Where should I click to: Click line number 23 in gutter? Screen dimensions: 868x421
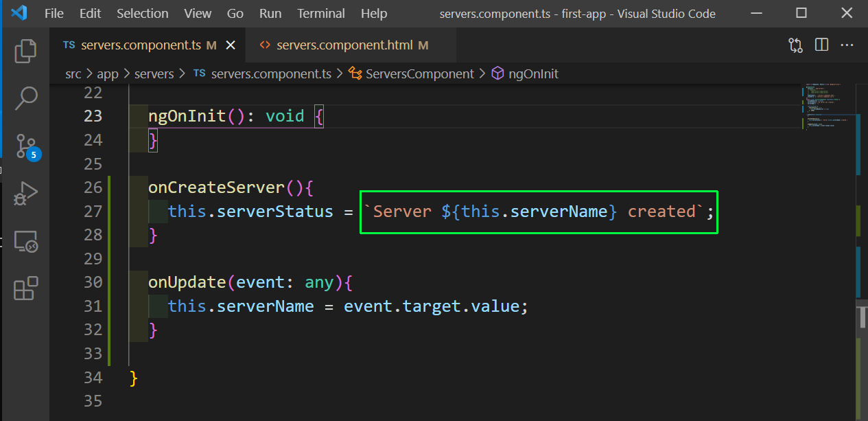pyautogui.click(x=93, y=116)
